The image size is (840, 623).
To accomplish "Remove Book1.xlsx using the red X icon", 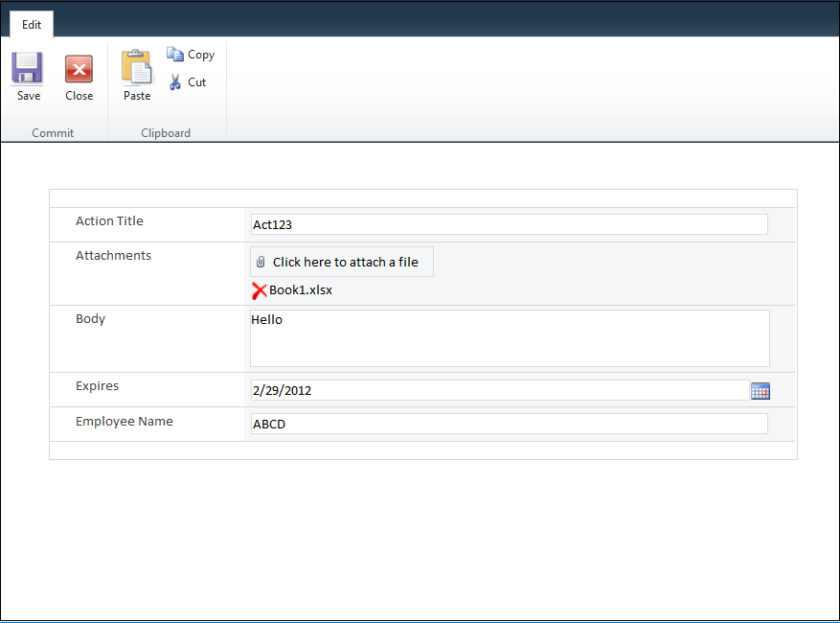I will pyautogui.click(x=258, y=289).
